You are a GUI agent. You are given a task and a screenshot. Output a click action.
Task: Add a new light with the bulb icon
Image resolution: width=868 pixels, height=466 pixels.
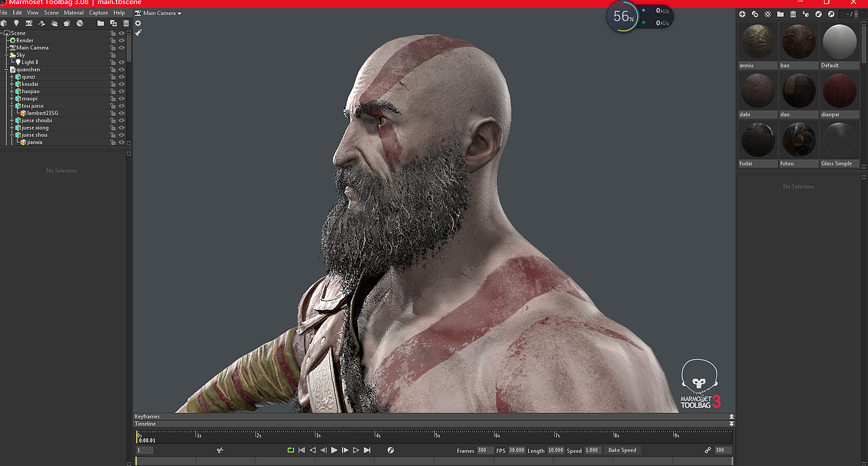(16, 23)
